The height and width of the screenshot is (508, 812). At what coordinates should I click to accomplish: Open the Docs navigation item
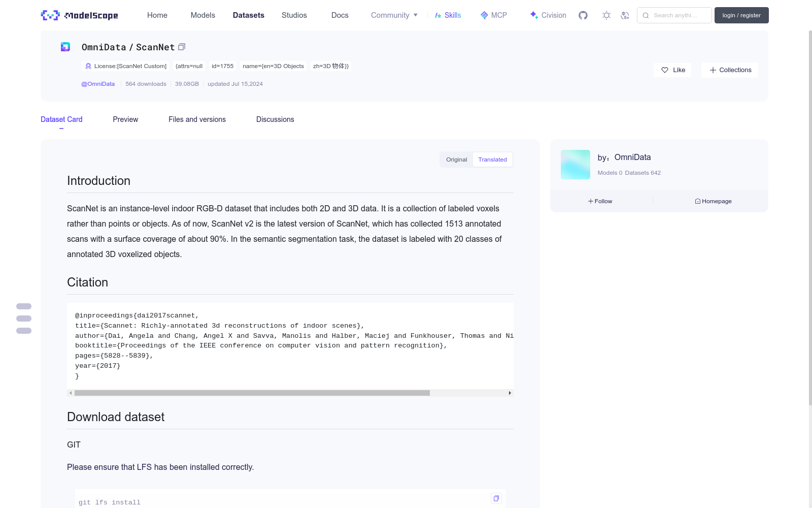click(x=340, y=15)
